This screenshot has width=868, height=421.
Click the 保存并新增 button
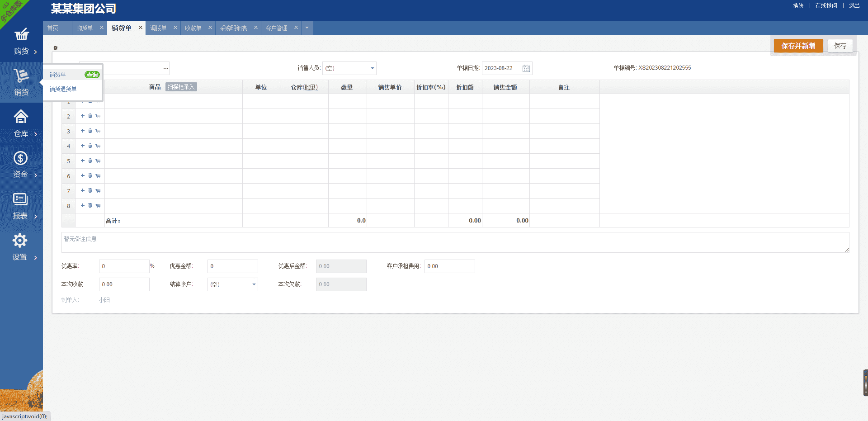click(798, 46)
